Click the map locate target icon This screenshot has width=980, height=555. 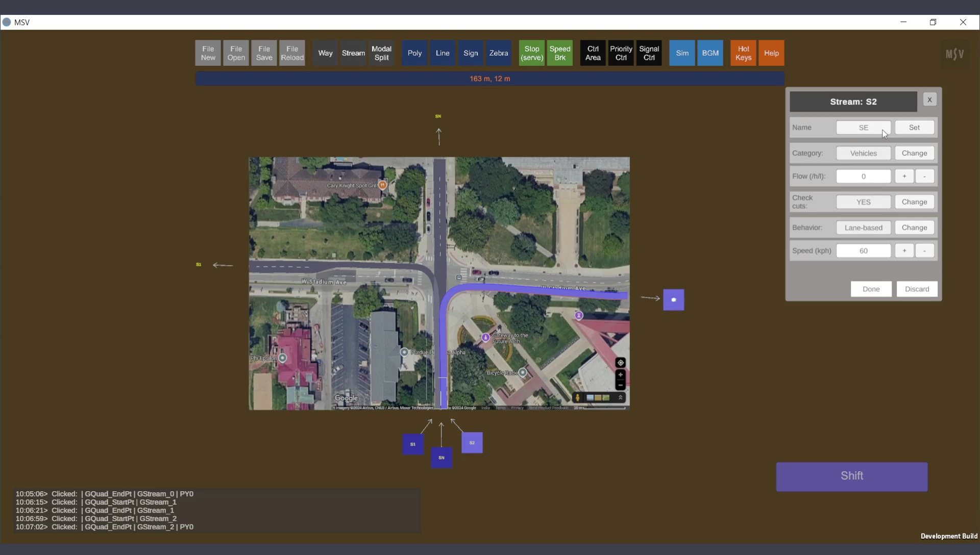click(x=620, y=363)
